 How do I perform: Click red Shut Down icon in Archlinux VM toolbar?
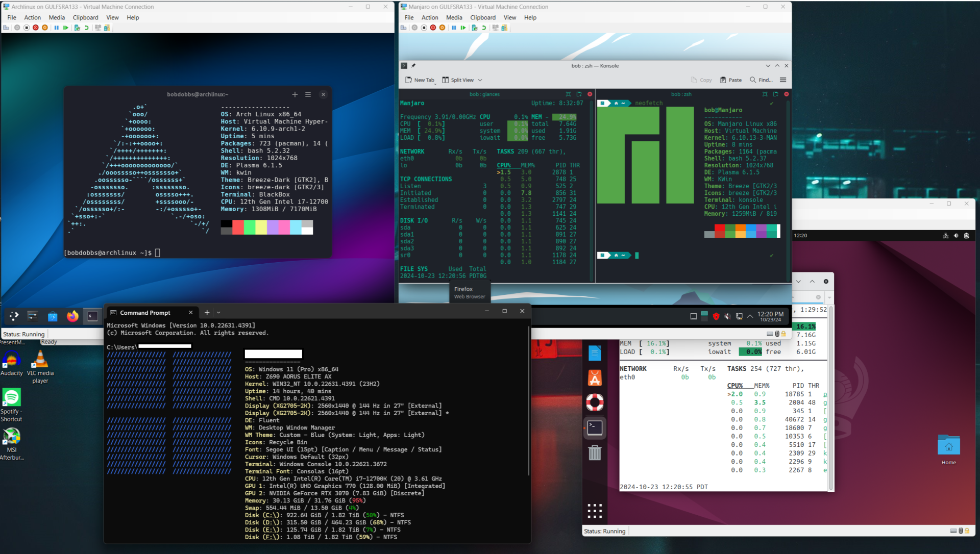coord(35,28)
